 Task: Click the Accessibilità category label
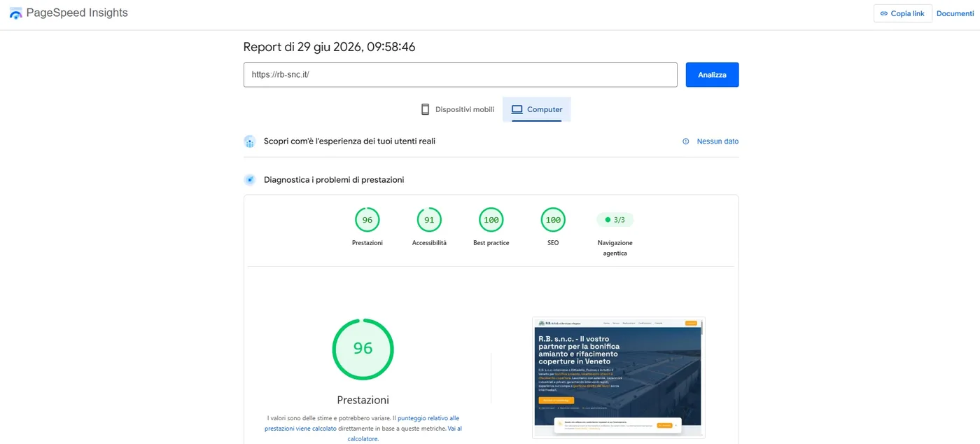point(429,243)
